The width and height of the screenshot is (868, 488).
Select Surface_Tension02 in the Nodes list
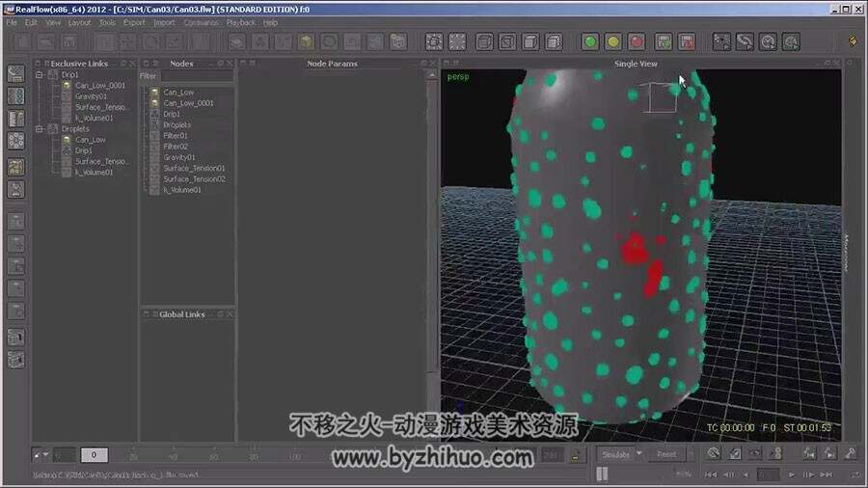click(194, 179)
